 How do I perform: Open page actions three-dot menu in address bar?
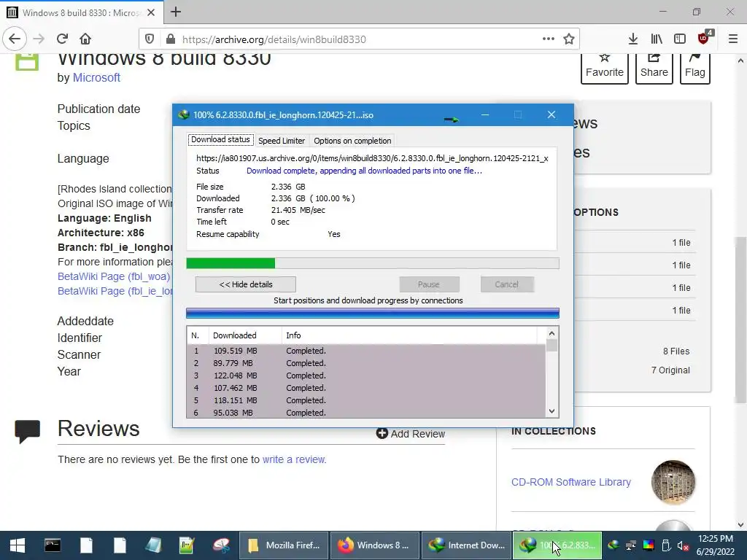[x=549, y=39]
